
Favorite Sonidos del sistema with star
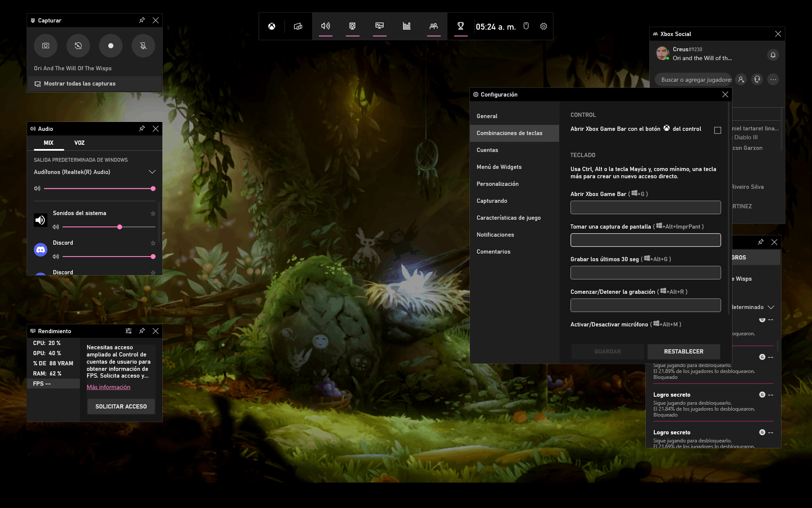pos(153,213)
